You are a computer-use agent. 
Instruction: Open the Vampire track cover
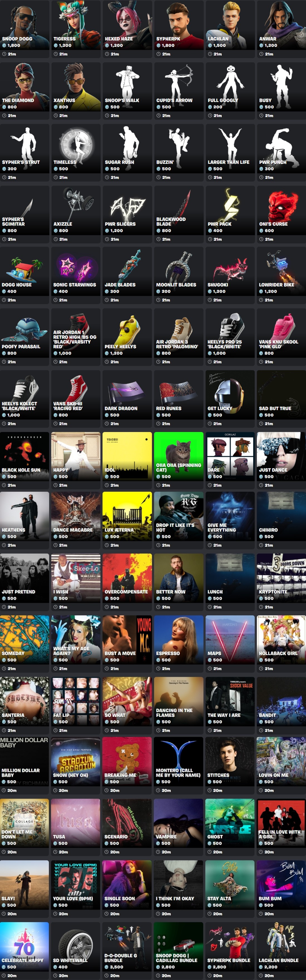tap(179, 823)
